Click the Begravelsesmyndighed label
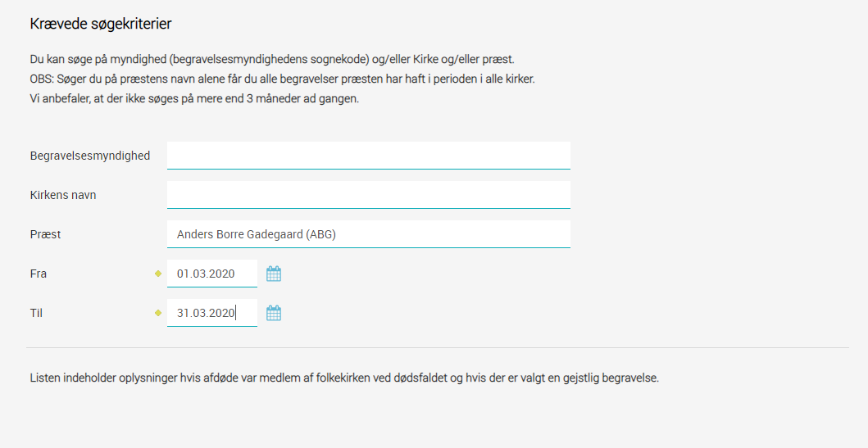This screenshot has width=868, height=448. pyautogui.click(x=90, y=156)
